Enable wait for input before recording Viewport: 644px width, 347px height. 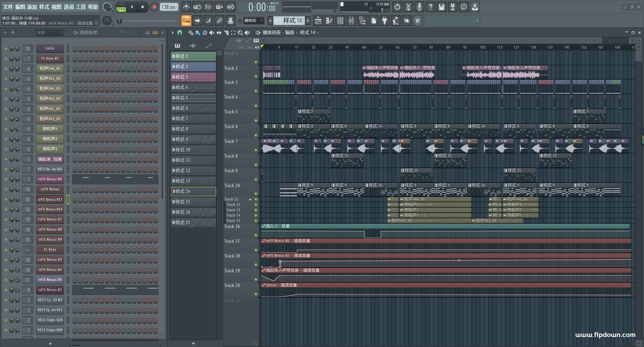(x=197, y=7)
